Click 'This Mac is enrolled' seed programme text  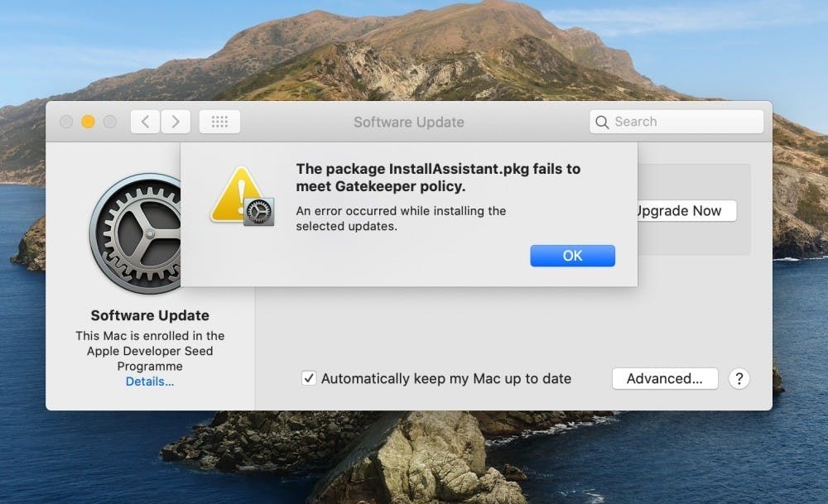(x=150, y=351)
